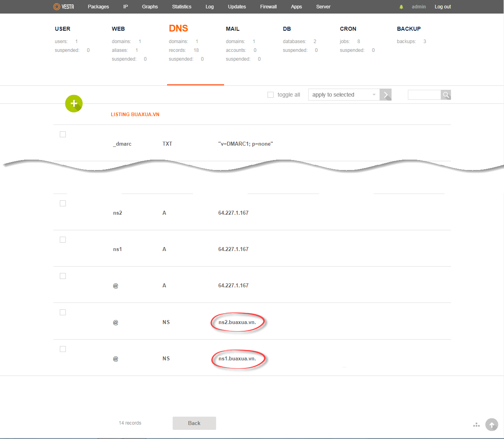This screenshot has height=439, width=504.
Task: Switch to the USER tab
Action: coord(63,29)
